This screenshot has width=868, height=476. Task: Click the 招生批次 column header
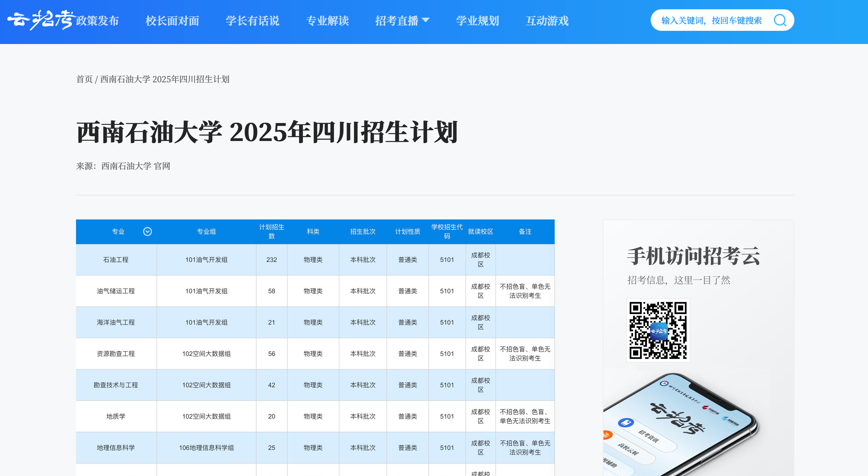[x=363, y=232]
